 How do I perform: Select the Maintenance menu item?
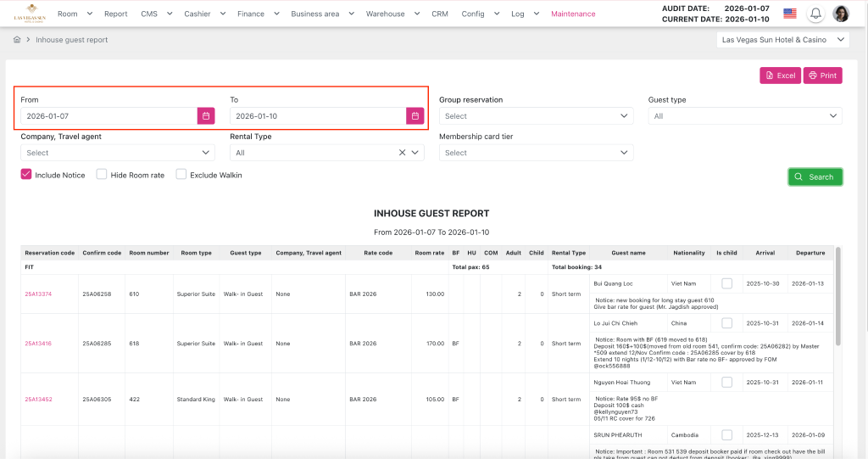point(573,14)
